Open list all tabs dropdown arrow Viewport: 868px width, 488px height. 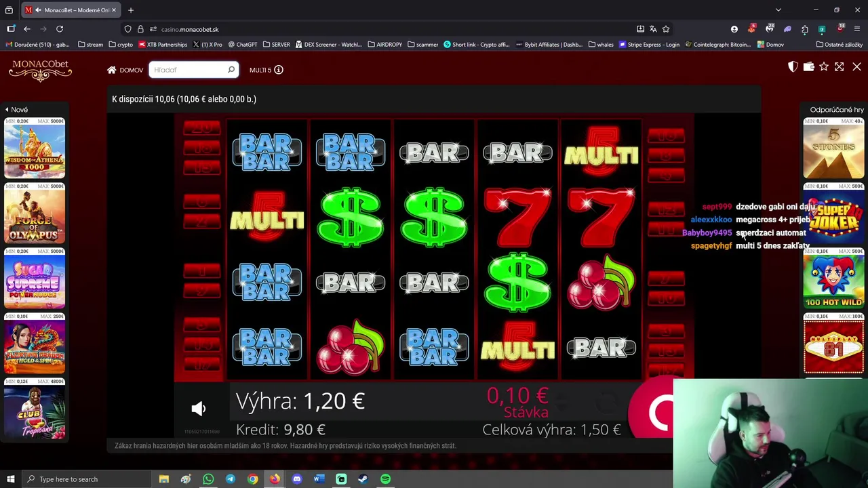point(778,10)
